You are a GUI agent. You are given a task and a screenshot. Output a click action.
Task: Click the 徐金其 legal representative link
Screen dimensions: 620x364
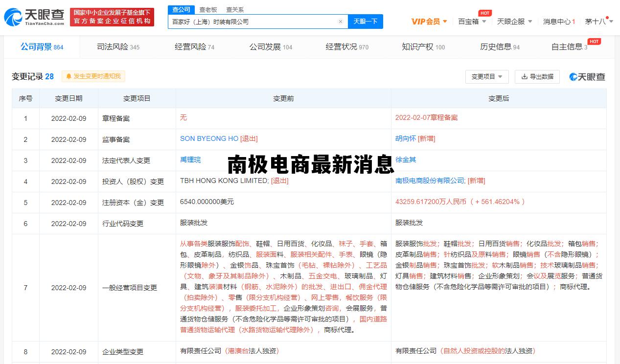pyautogui.click(x=405, y=160)
